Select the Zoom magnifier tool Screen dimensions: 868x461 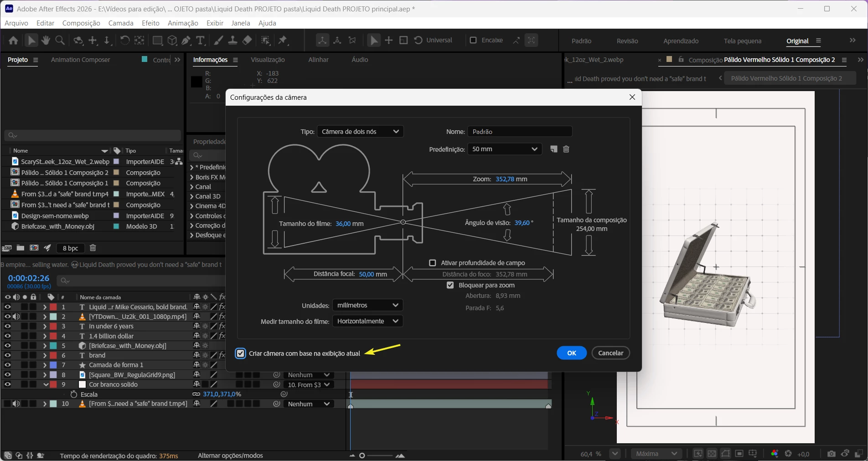(60, 41)
